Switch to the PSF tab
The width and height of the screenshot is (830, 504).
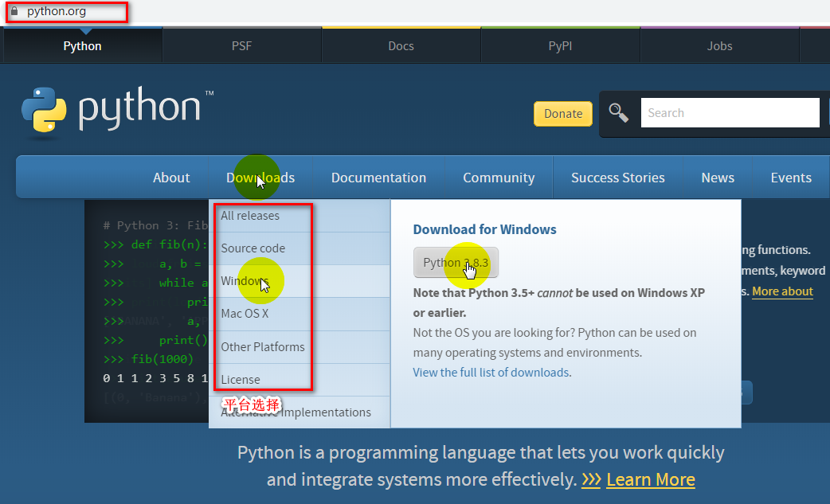tap(241, 45)
